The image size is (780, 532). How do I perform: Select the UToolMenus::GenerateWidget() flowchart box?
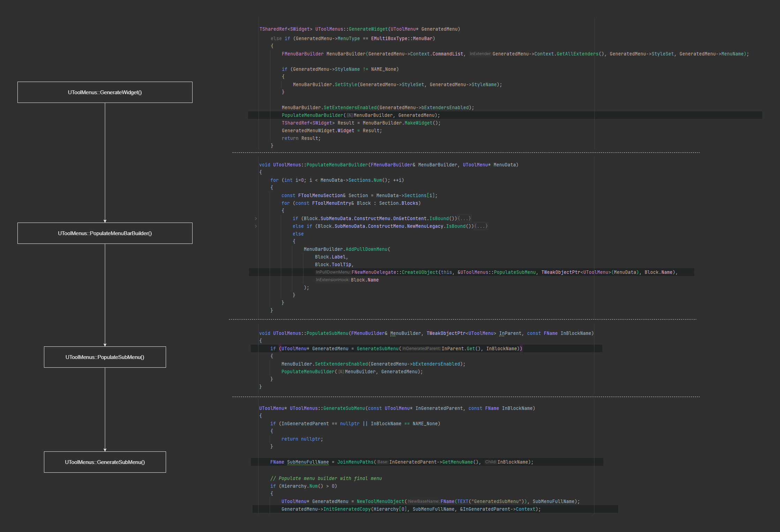(x=105, y=92)
